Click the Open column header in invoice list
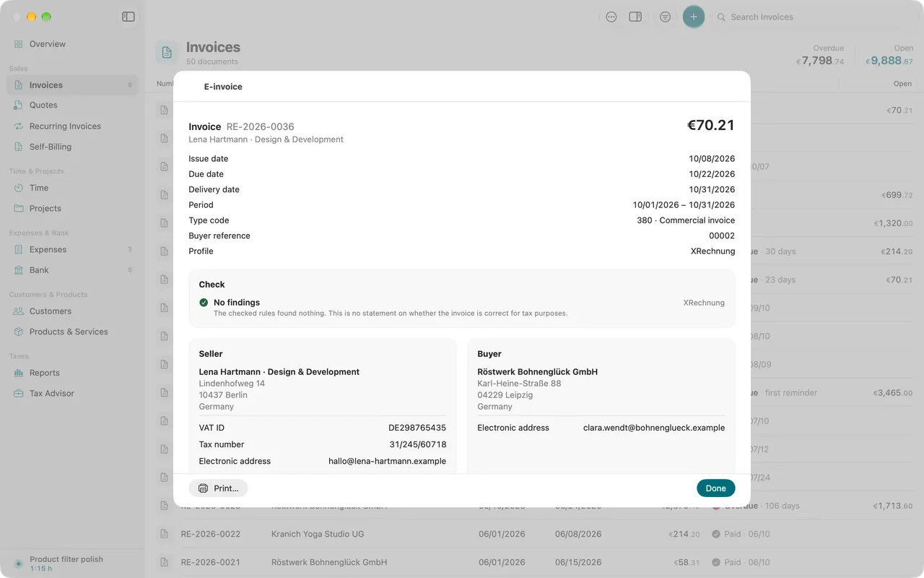The width and height of the screenshot is (924, 578). (x=902, y=84)
